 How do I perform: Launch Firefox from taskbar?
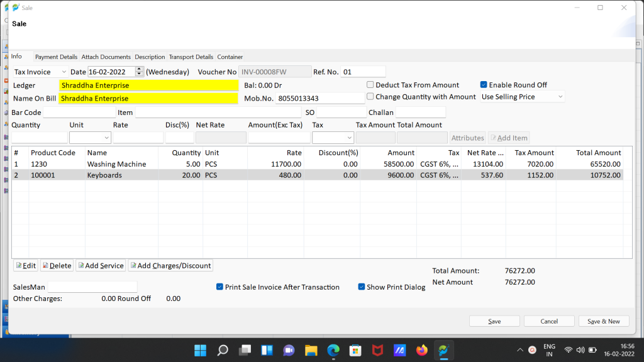pos(422,350)
